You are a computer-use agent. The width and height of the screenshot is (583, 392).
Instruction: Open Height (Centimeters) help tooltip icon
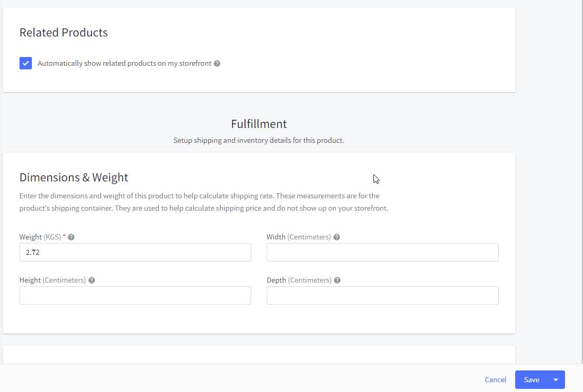pos(91,281)
